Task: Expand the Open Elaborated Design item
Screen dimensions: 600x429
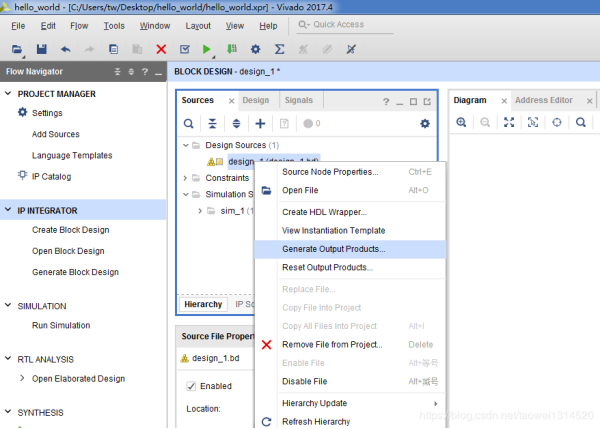Action: tap(22, 378)
